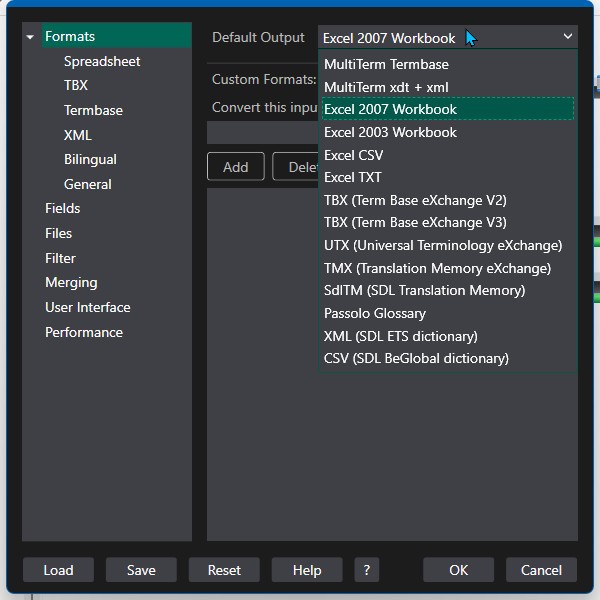Go to the User Interface settings page

88,307
